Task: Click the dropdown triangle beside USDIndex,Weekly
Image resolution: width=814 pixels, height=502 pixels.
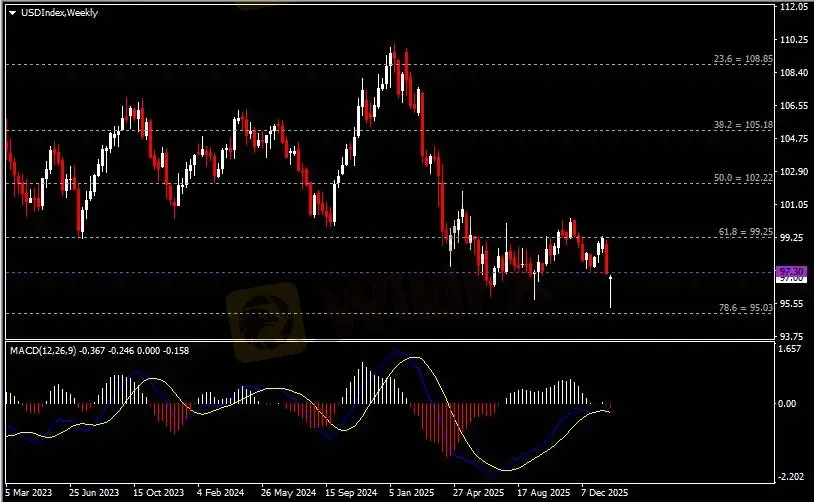Action: pyautogui.click(x=12, y=12)
